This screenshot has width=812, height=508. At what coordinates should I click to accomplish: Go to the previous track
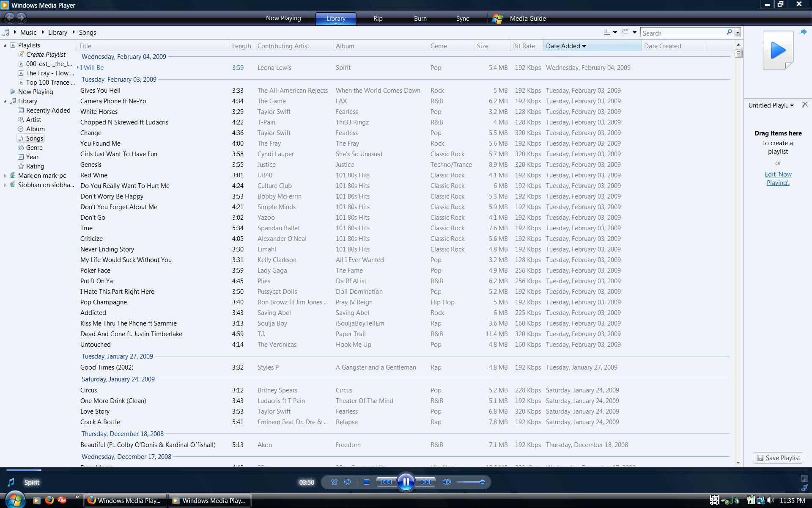(386, 482)
